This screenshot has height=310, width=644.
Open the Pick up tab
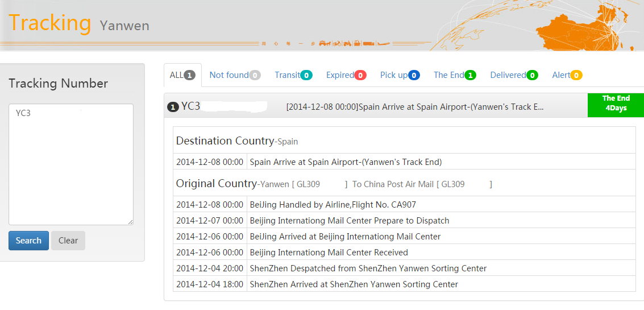click(x=400, y=75)
